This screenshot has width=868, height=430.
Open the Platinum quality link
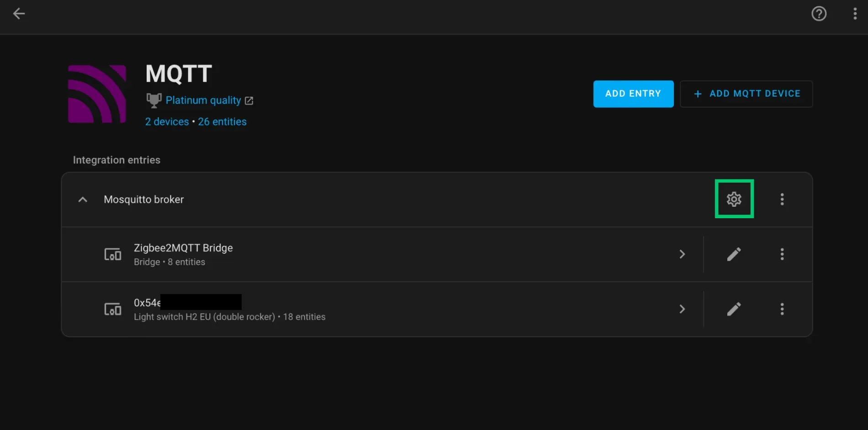point(203,100)
